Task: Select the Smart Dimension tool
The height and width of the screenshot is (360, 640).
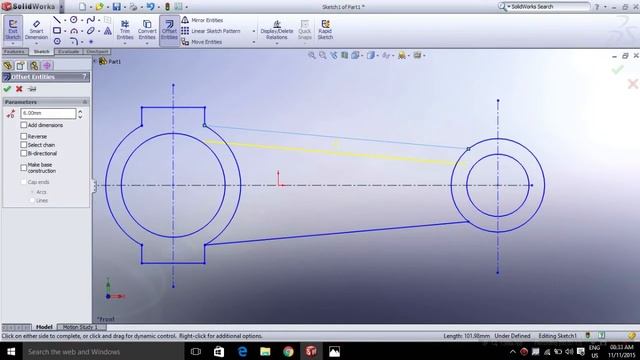Action: coord(36,29)
